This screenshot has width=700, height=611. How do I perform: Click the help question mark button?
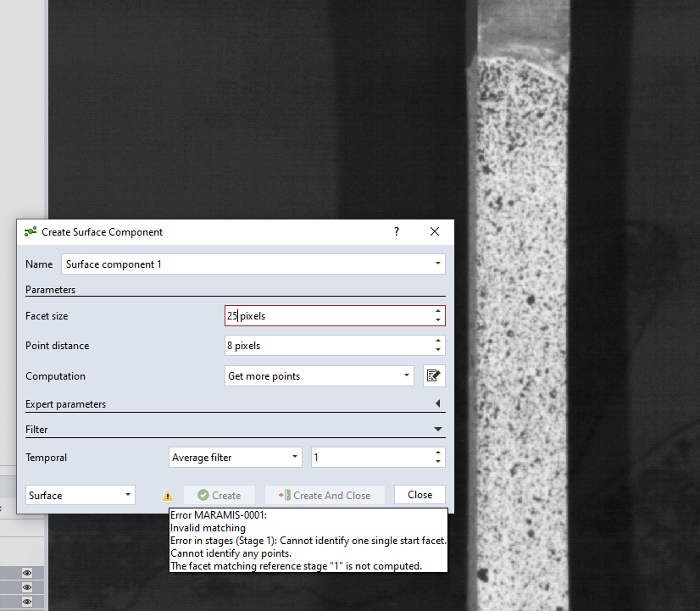coord(396,231)
